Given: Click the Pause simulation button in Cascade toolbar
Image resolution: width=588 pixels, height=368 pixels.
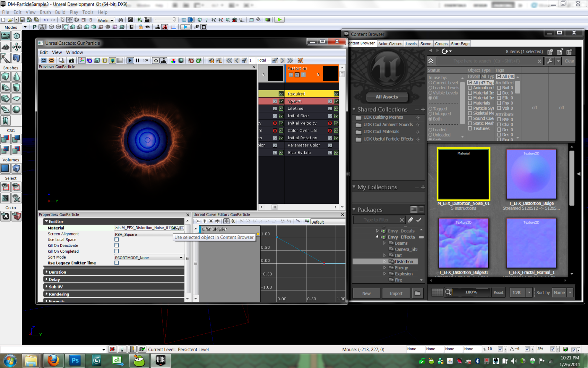Looking at the screenshot, I should click(138, 60).
